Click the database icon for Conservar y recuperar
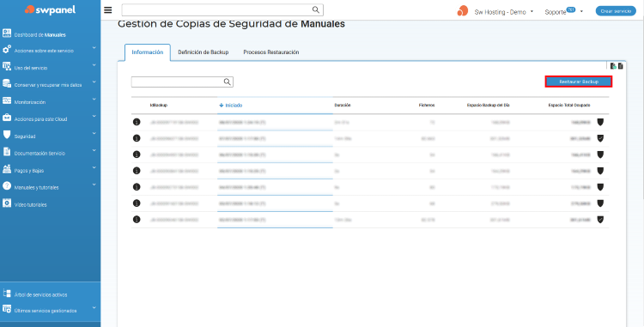The image size is (644, 327). pos(7,83)
